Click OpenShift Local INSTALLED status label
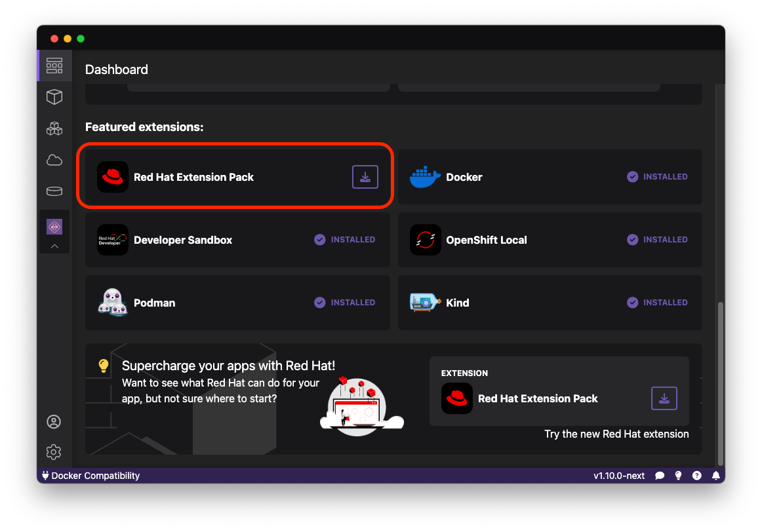Viewport: 762px width, 532px height. click(x=666, y=240)
